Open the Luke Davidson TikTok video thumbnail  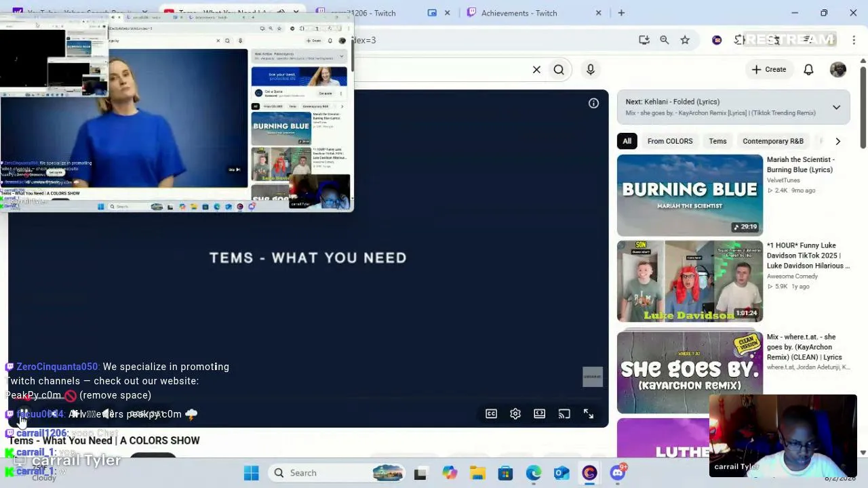690,281
